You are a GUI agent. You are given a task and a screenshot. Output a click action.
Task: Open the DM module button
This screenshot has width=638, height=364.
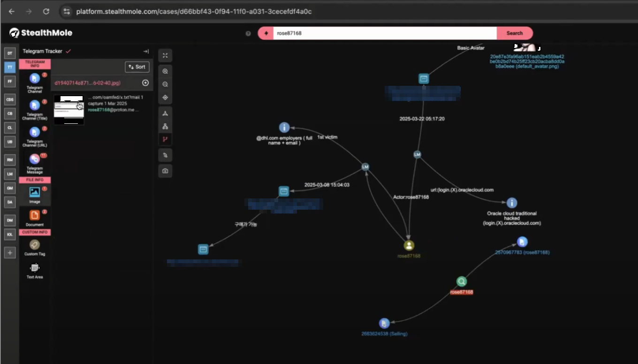(10, 220)
